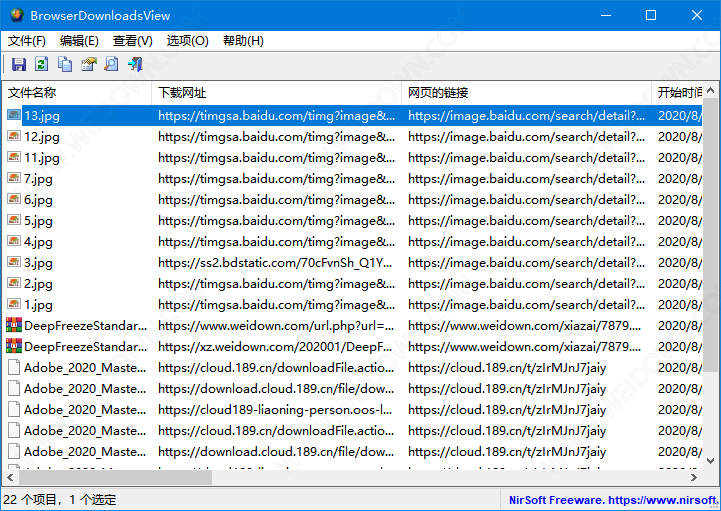The image size is (721, 511).
Task: Click the vertical scrollbar thumb
Action: pos(710,235)
